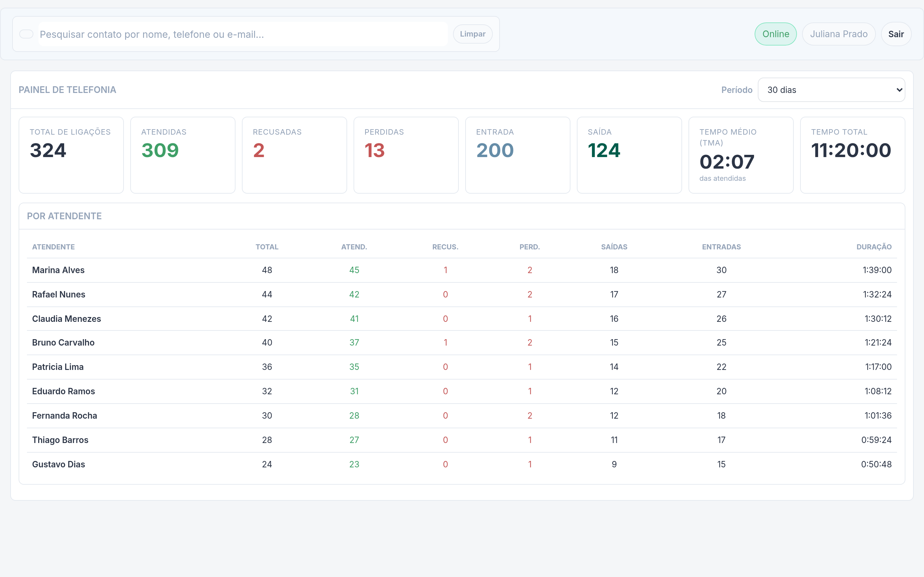Open the Período dropdown showing 30 dias
The width and height of the screenshot is (924, 577).
tap(831, 90)
